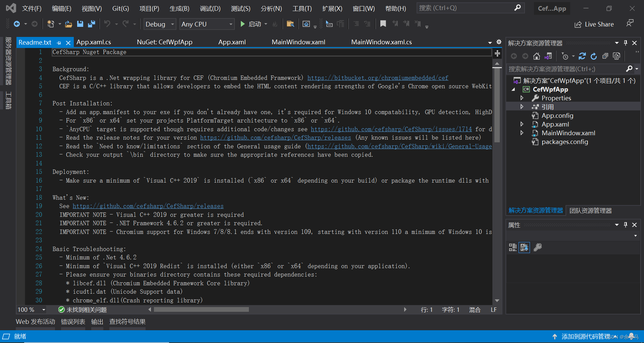Switch to the MainWindow.xaml tab
This screenshot has width=644, height=343.
[x=298, y=42]
